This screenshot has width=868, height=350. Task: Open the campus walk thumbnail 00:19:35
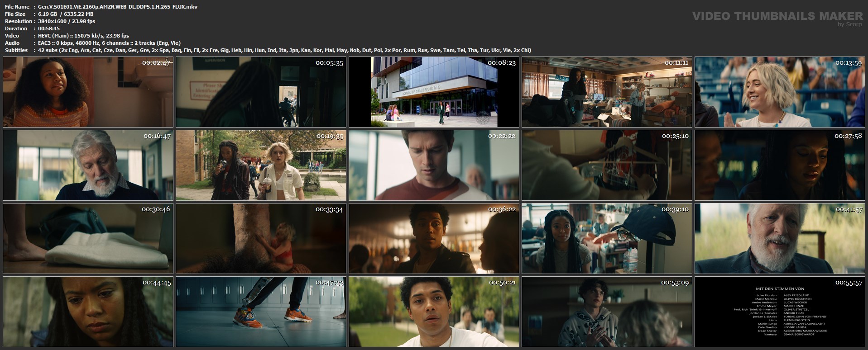261,166
